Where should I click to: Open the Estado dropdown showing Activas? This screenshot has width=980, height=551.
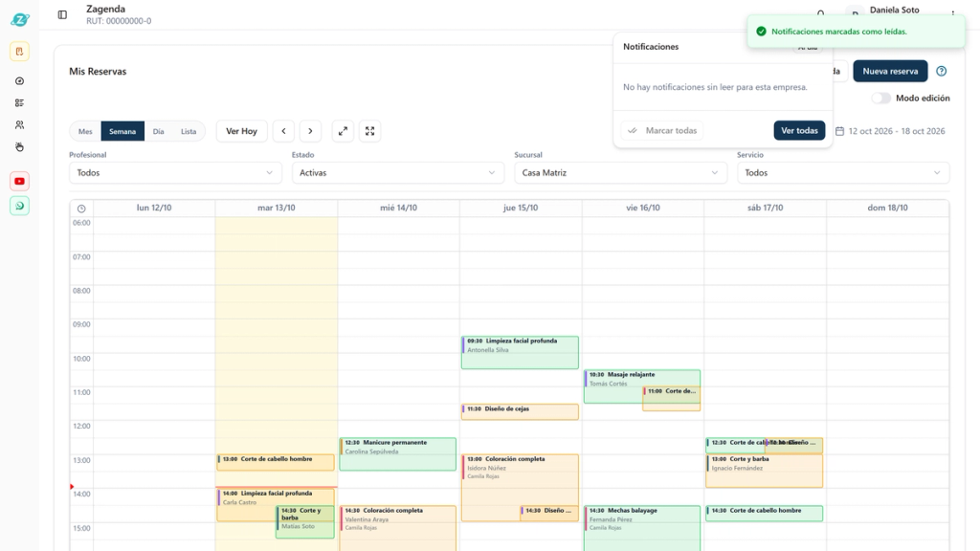click(398, 172)
